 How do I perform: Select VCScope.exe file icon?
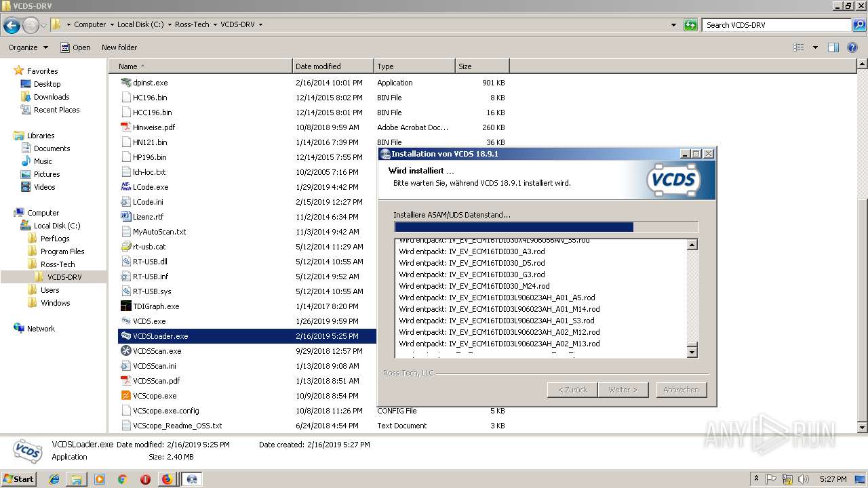[125, 396]
